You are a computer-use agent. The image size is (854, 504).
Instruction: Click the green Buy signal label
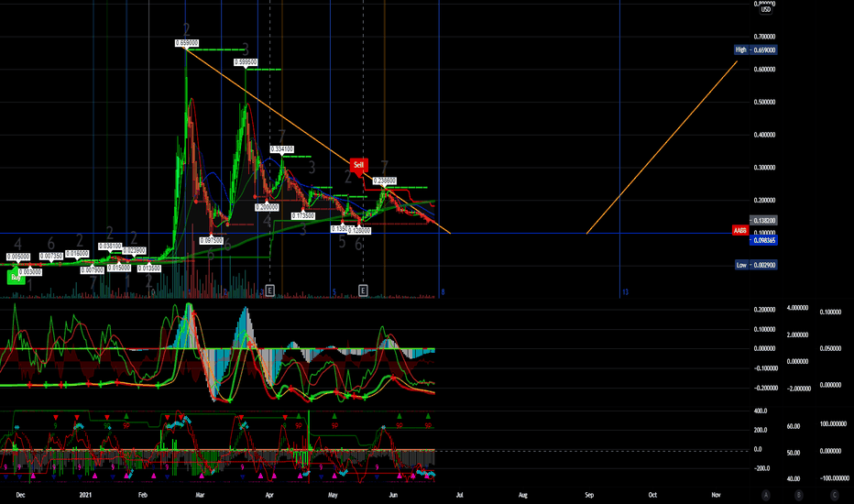16,278
